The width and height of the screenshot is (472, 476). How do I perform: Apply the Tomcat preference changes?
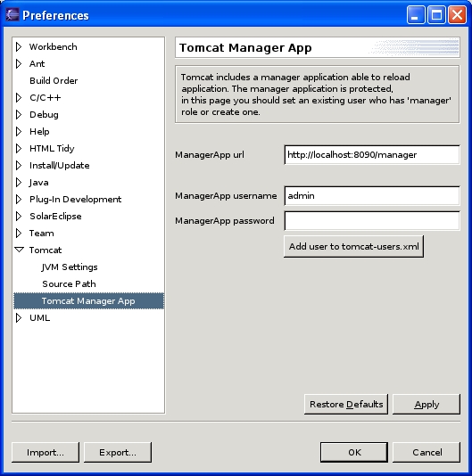tap(426, 405)
